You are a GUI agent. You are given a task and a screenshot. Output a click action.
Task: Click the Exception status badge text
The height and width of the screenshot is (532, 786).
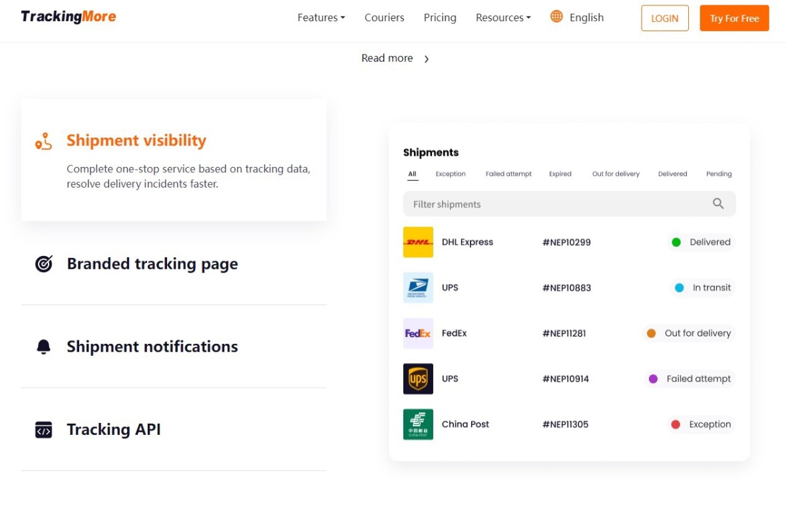tap(710, 424)
